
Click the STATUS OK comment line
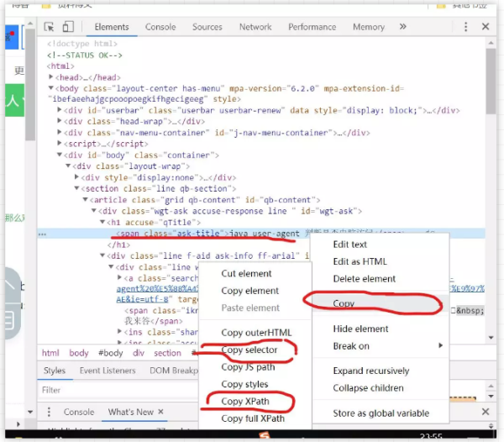85,55
